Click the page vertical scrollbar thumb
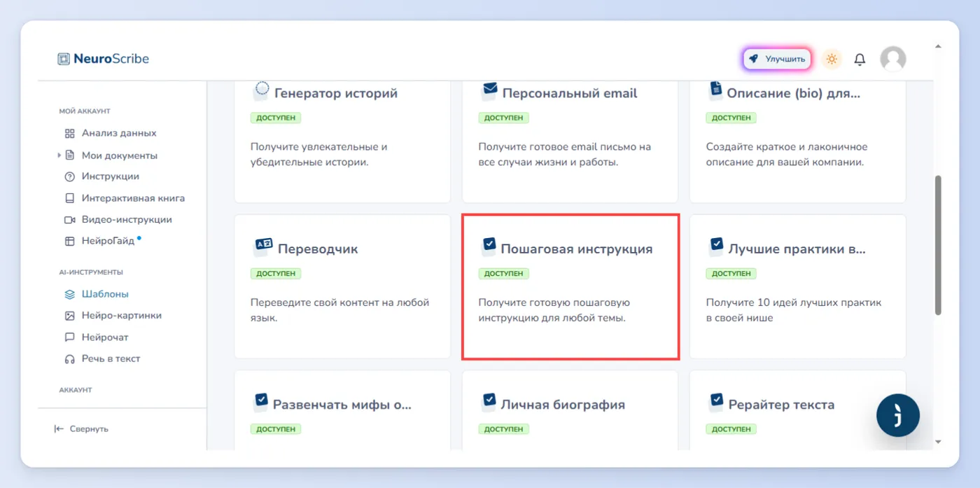 (x=938, y=245)
